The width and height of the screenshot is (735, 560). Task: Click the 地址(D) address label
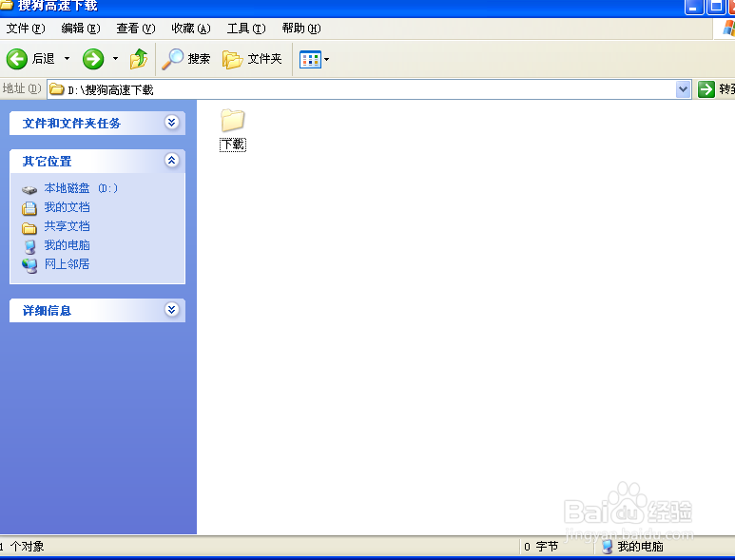22,88
